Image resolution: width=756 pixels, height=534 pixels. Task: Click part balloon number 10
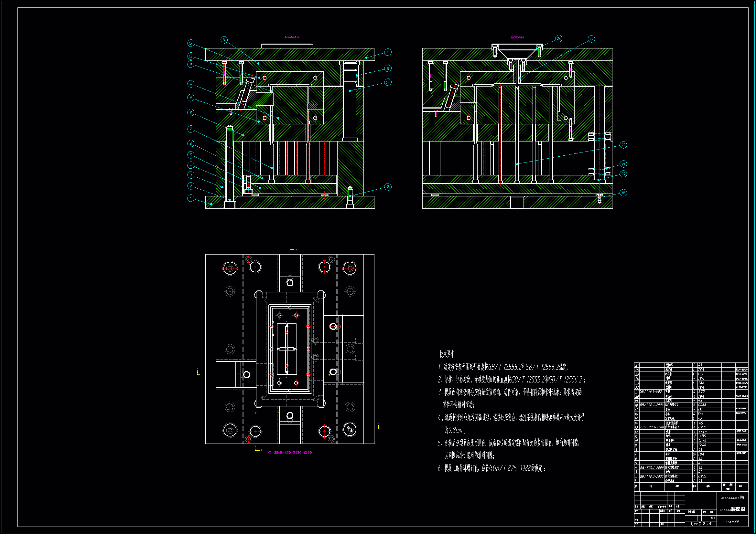tap(191, 84)
